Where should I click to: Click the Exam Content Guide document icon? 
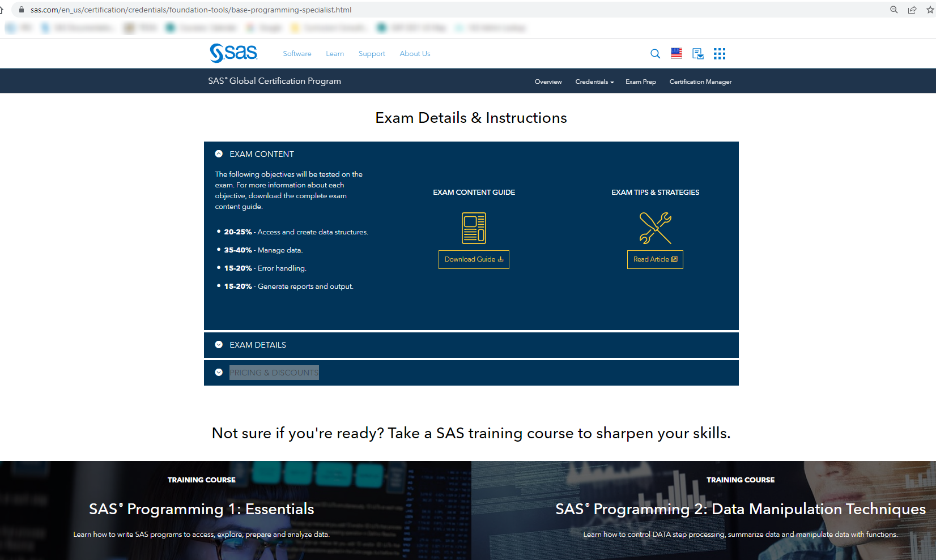point(474,228)
